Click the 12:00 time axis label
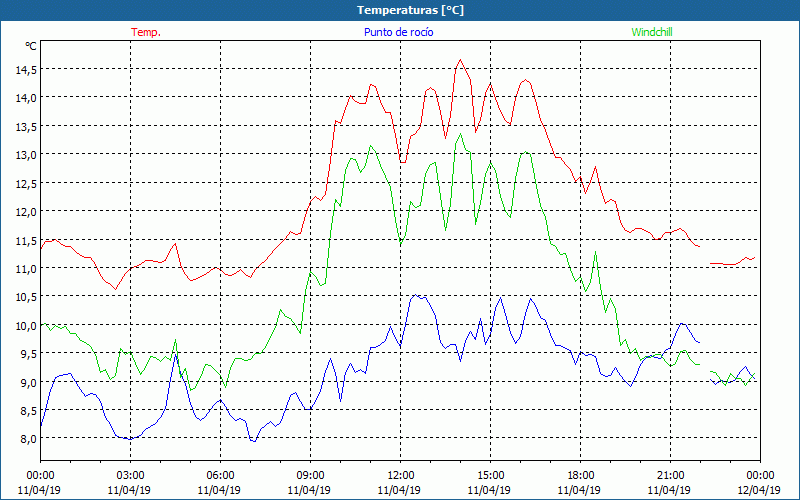 [401, 476]
